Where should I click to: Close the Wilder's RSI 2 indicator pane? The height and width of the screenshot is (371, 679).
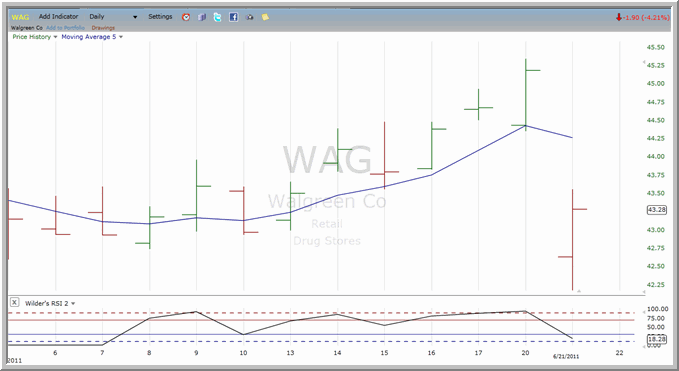click(14, 303)
